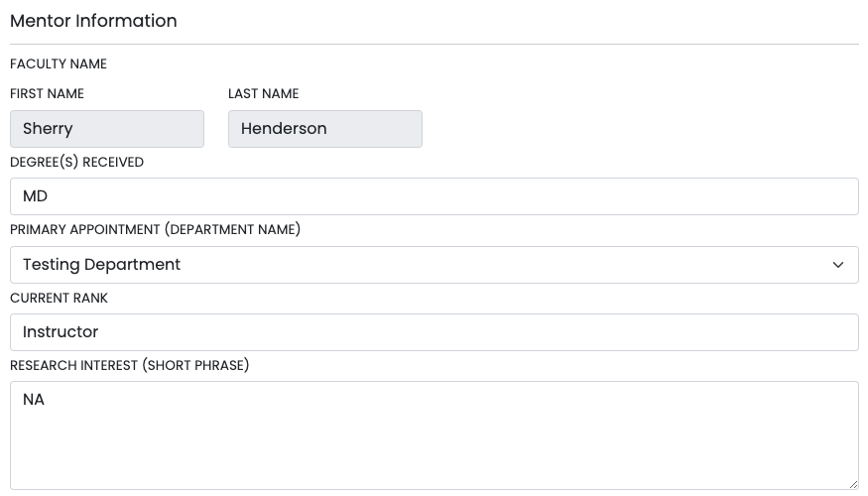
Task: Place cursor on the 'Instructor' rank text
Action: pos(61,332)
